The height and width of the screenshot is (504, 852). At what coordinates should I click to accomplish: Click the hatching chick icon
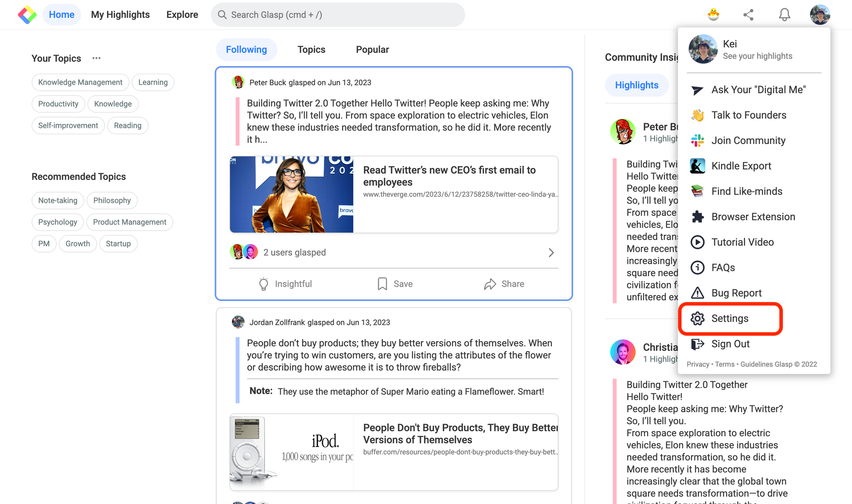coord(713,15)
